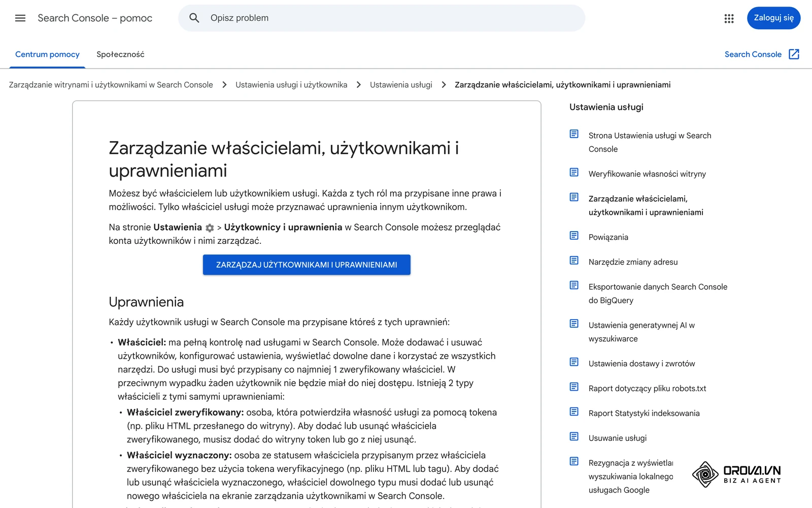Viewport: 812px width, 508px height.
Task: Click Ustawienia usługi sidebar heading
Action: click(x=606, y=107)
